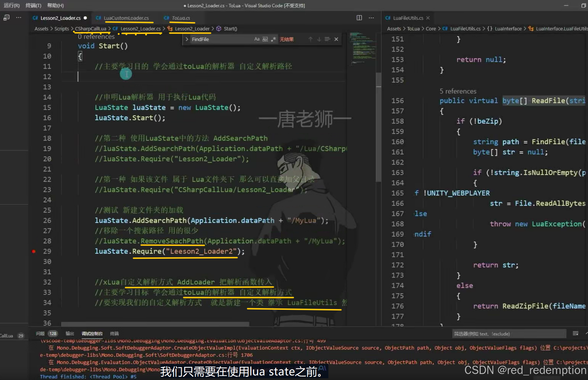Open the 帮助(H) menu

pos(55,5)
